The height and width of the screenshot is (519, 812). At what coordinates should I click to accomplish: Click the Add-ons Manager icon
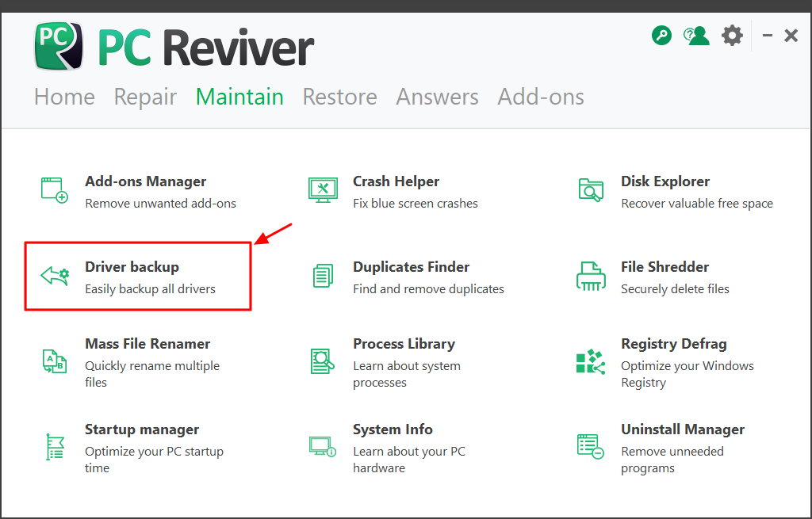click(x=55, y=190)
